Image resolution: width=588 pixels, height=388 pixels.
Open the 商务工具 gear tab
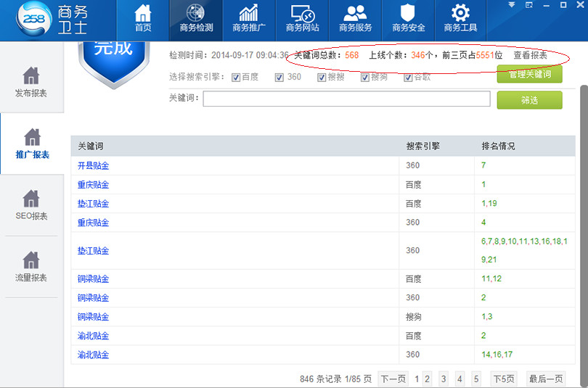pos(460,19)
